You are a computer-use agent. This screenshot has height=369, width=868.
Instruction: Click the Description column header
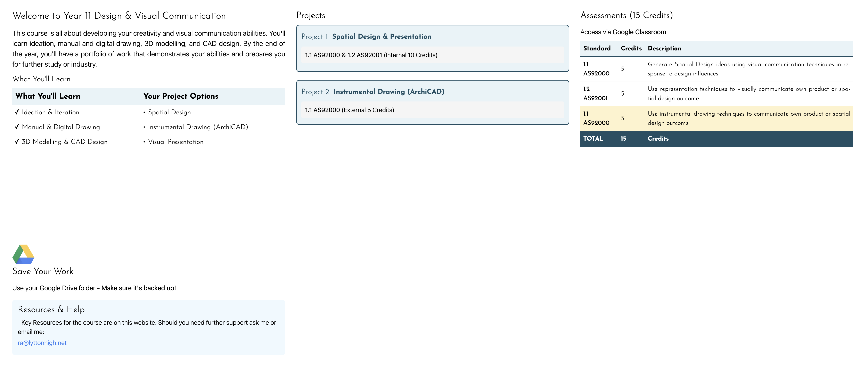coord(664,48)
